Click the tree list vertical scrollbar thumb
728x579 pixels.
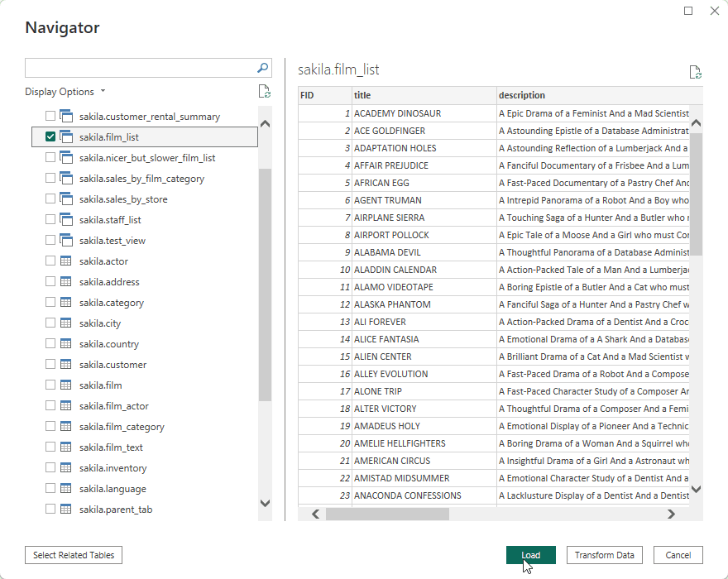[265, 285]
